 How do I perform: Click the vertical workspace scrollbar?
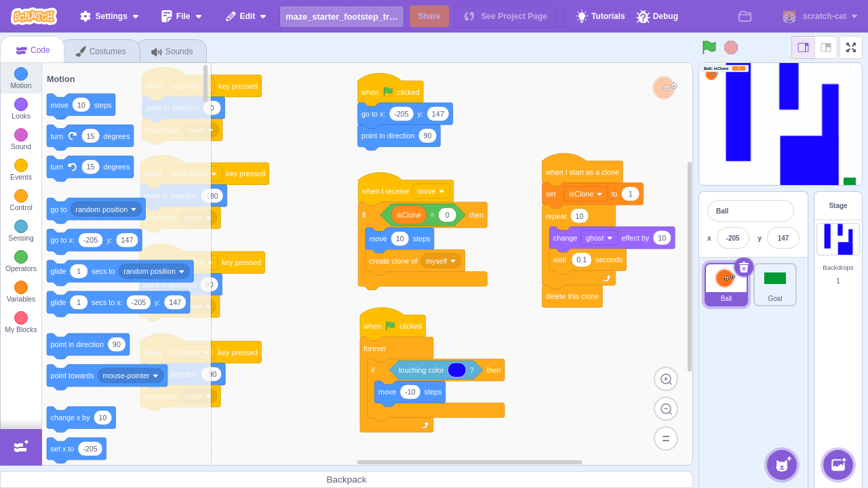(690, 266)
